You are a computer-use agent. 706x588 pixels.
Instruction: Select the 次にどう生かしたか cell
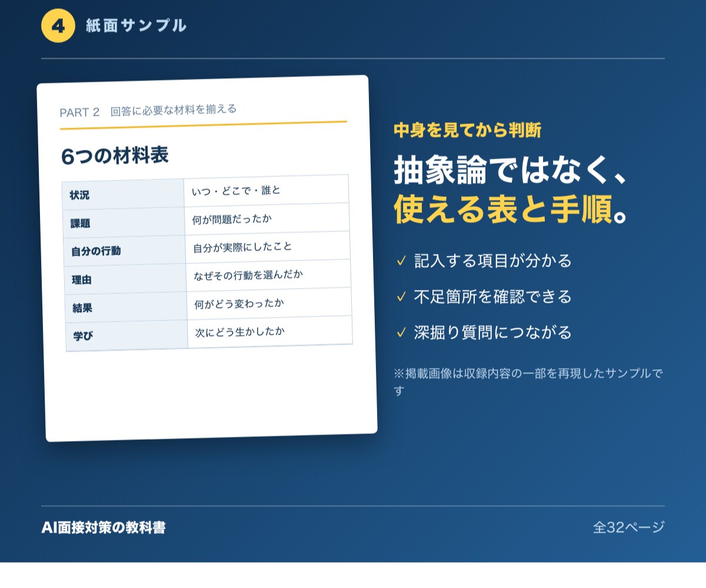point(270,332)
